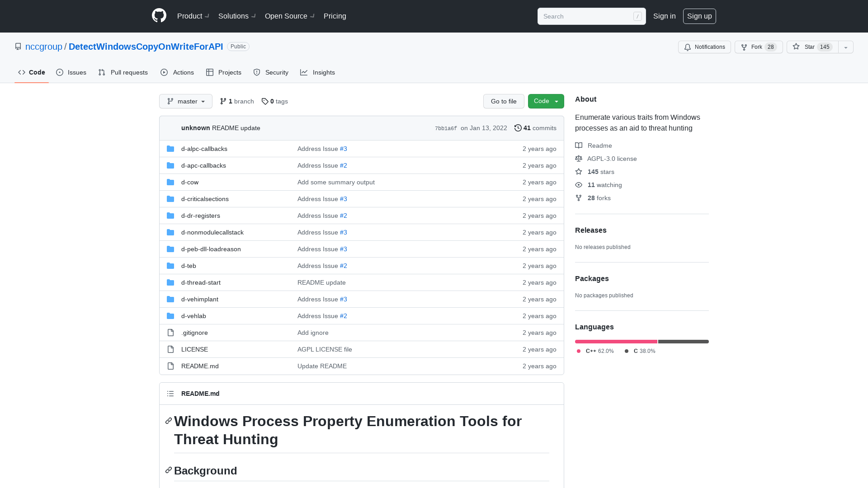Click the GitHub logo icon
868x488 pixels.
coord(159,16)
